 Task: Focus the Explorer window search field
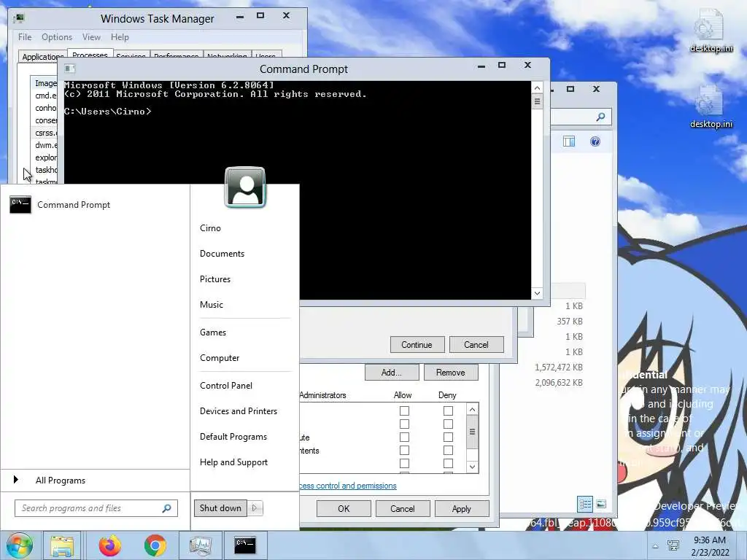pyautogui.click(x=581, y=117)
